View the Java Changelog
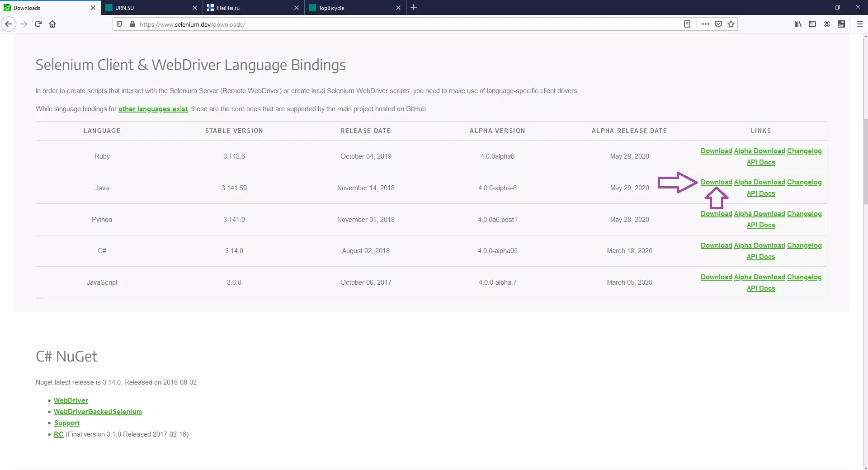 tap(804, 182)
